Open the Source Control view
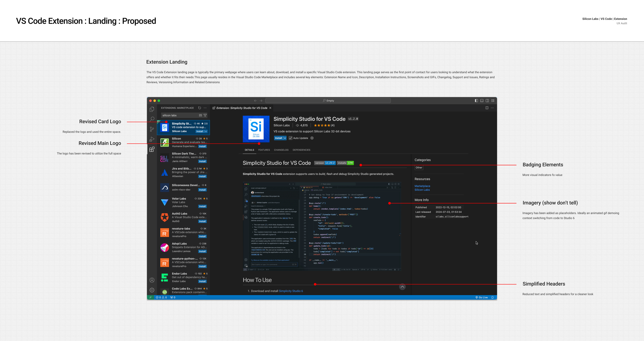Screen dimensions: 644x341 pyautogui.click(x=152, y=129)
